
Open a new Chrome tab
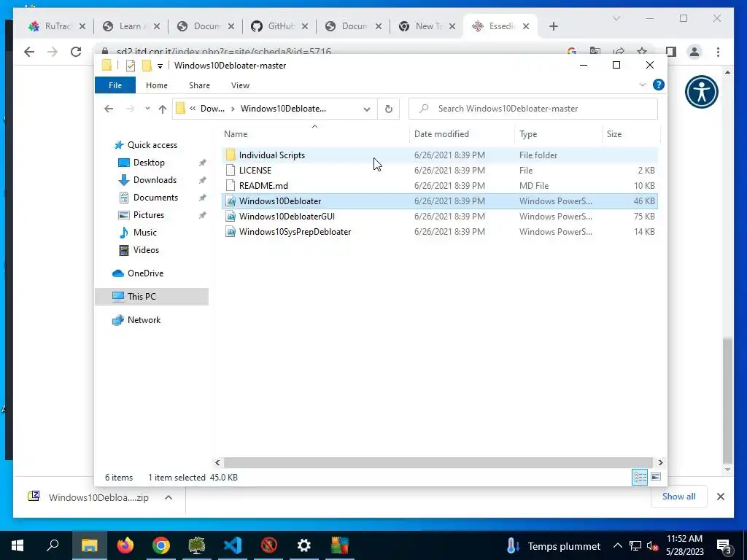(553, 26)
